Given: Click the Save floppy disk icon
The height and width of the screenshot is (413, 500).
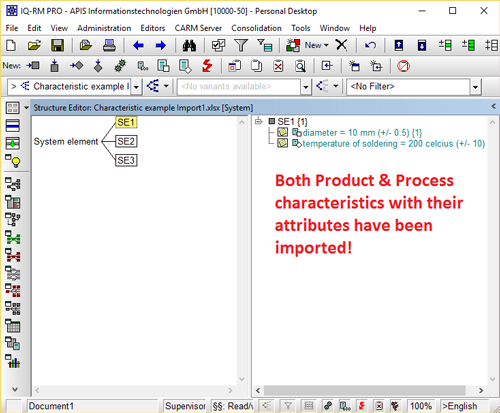Looking at the screenshot, I should 57,45.
